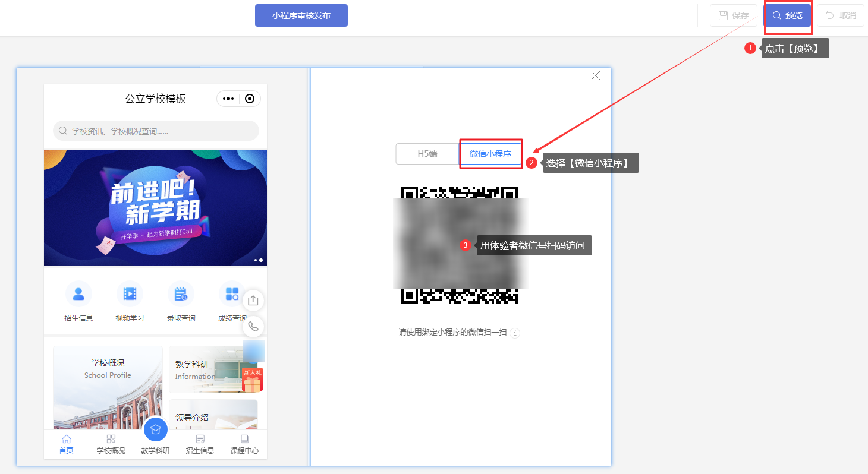Click the mini-program QR code image

point(460,245)
